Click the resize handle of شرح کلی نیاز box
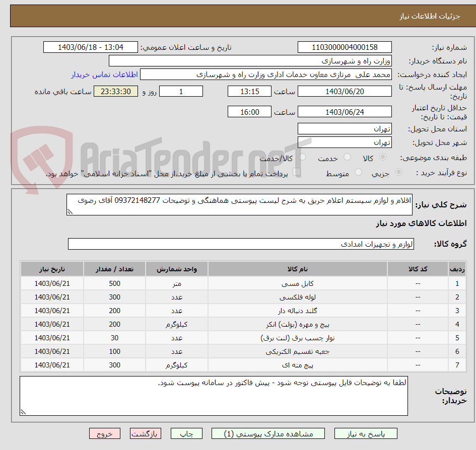The image size is (476, 450). (70, 212)
